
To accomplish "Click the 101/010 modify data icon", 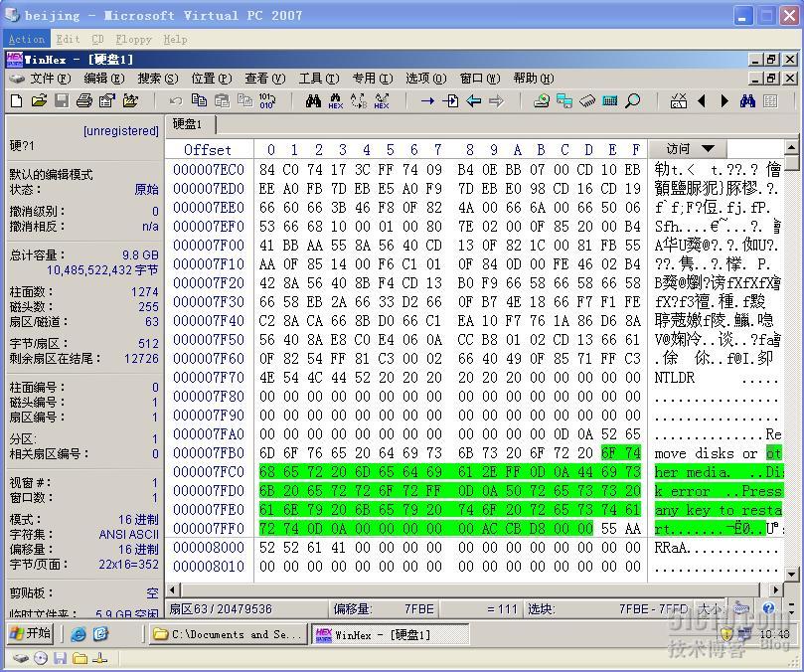I will (267, 101).
